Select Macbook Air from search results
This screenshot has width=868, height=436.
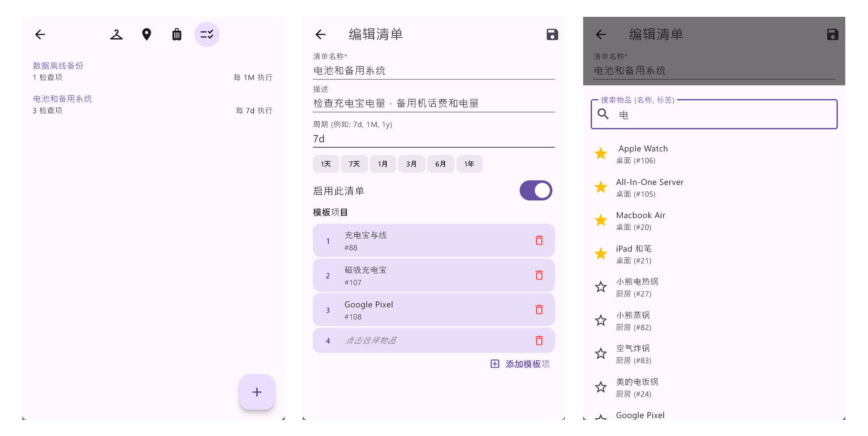pyautogui.click(x=714, y=221)
